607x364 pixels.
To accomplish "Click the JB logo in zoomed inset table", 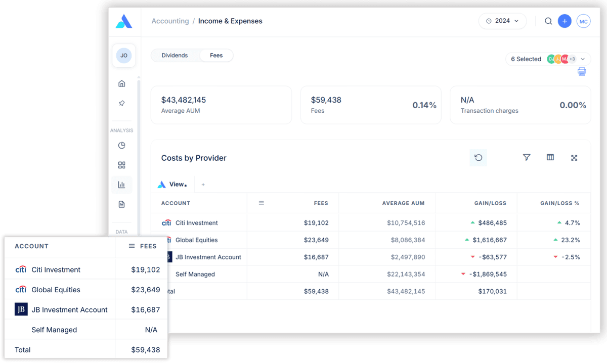I will click(x=21, y=309).
